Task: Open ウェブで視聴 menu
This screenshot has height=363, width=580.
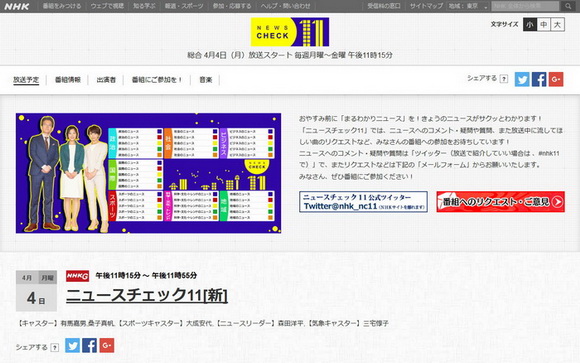Action: (x=107, y=6)
